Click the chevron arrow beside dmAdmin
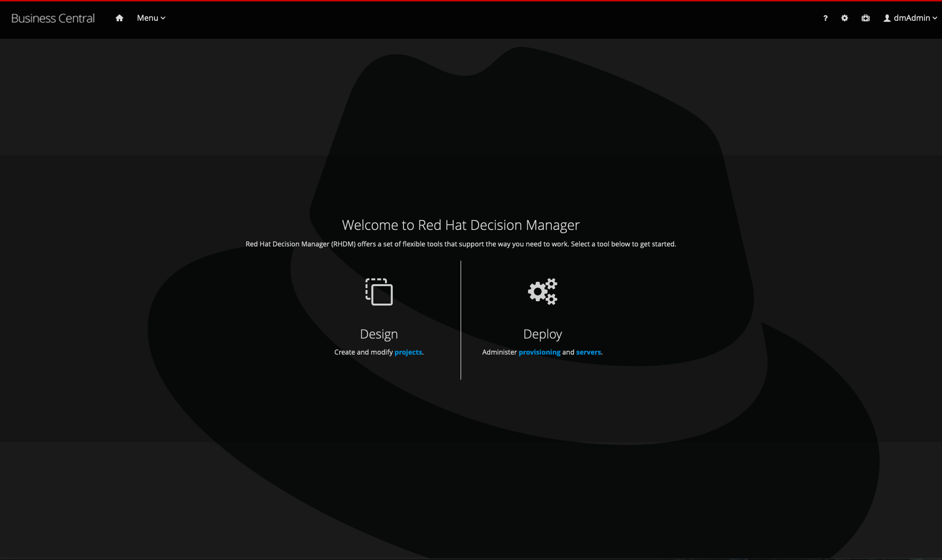This screenshot has height=560, width=942. coord(935,18)
